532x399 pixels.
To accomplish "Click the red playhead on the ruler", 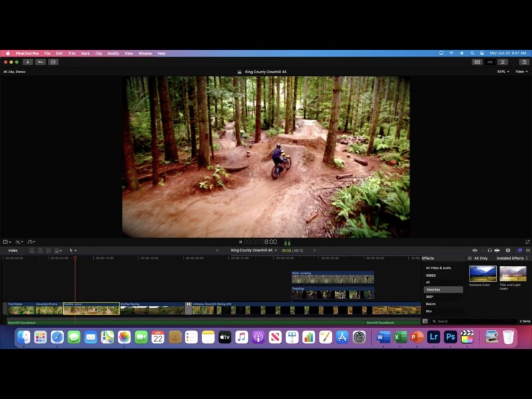I will (75, 258).
